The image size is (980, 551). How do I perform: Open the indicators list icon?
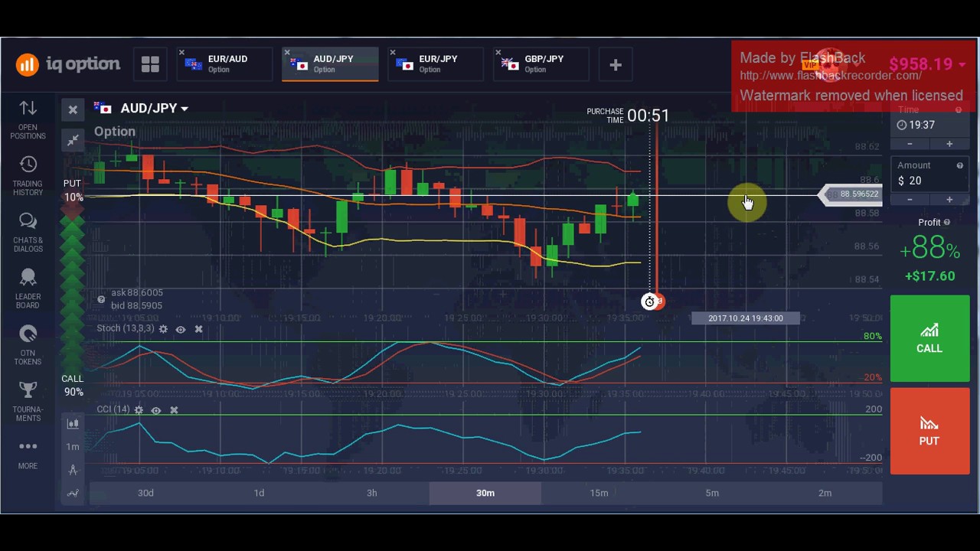[x=73, y=494]
